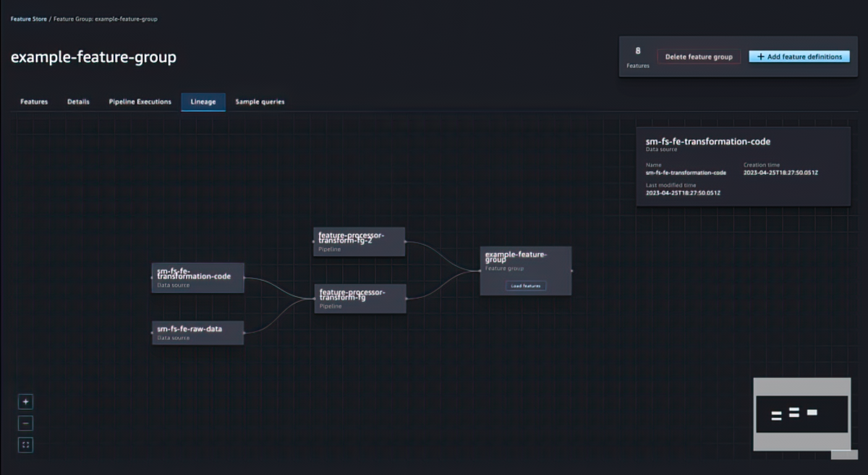Screen dimensions: 868x475
Task: Open the Features tab
Action: point(34,102)
